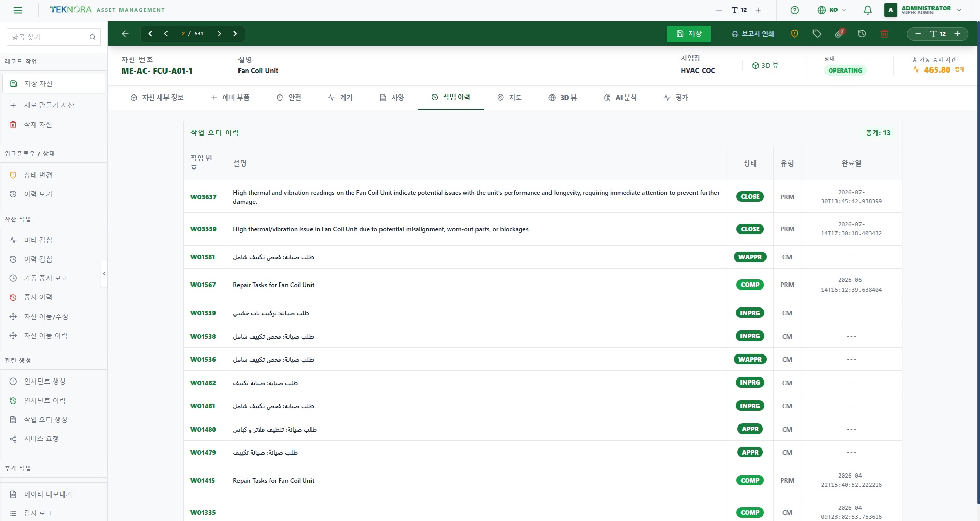
Task: Click the red delete trash icon
Action: [x=884, y=34]
